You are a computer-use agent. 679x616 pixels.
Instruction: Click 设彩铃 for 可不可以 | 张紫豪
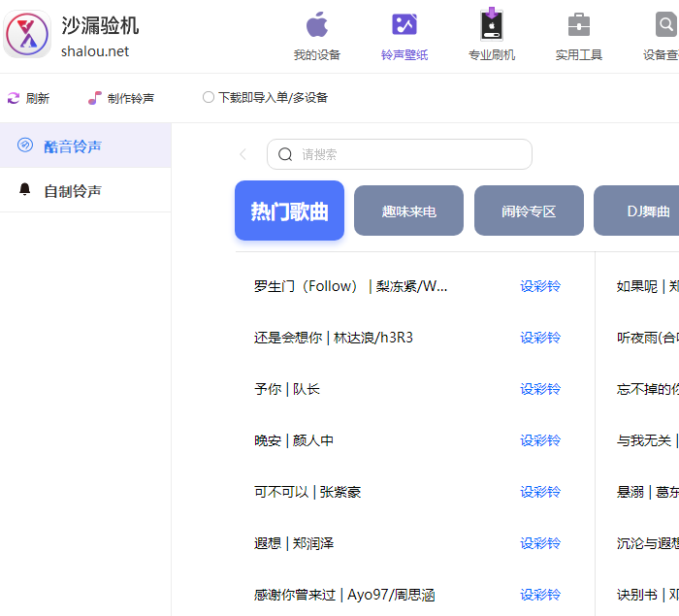(x=540, y=492)
